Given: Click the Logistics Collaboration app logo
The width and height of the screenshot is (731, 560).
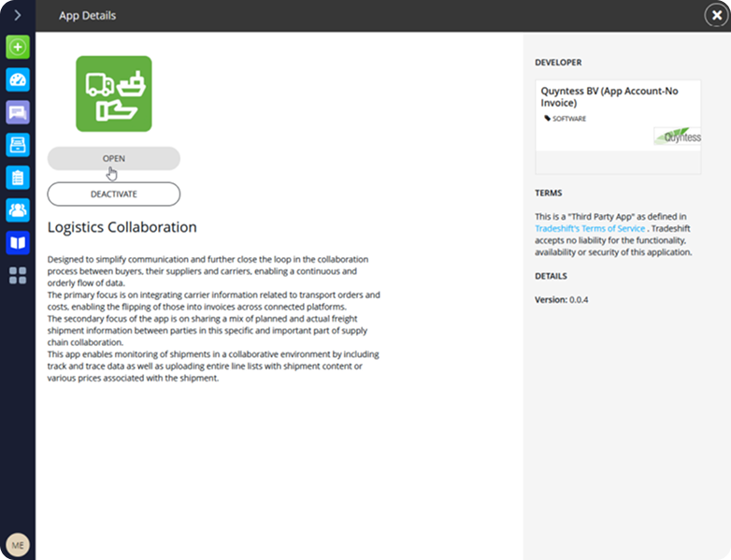Looking at the screenshot, I should [113, 93].
